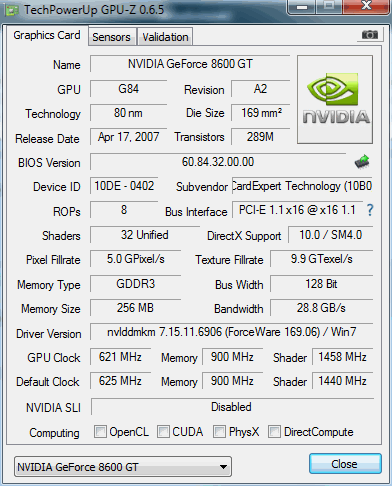392x486 pixels.
Task: Click the NVIDIA logo image
Action: coord(335,100)
